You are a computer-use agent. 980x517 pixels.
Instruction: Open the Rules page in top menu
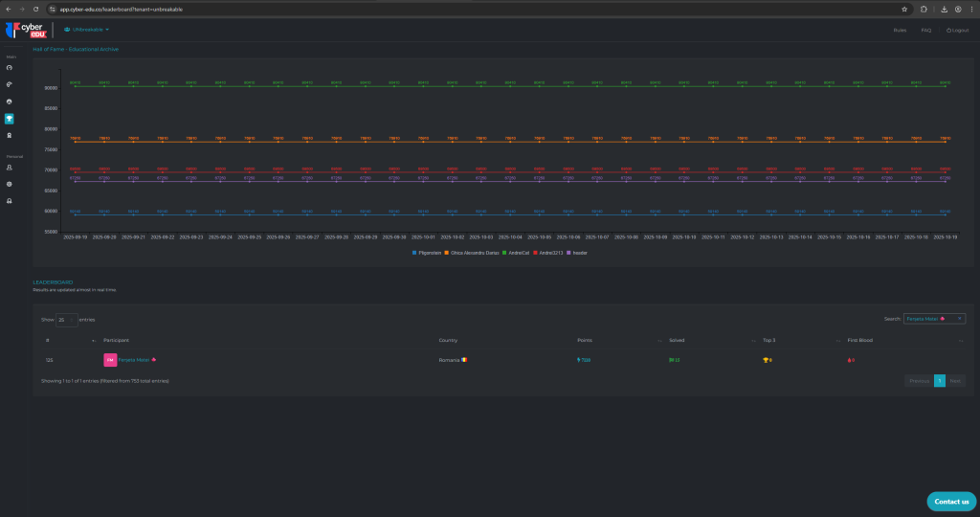tap(900, 30)
